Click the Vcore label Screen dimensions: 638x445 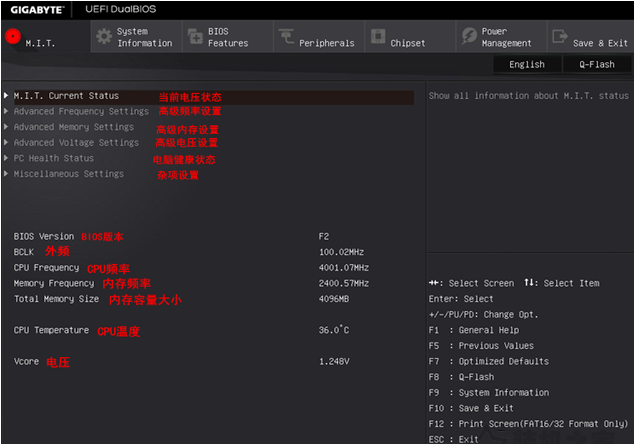point(26,361)
